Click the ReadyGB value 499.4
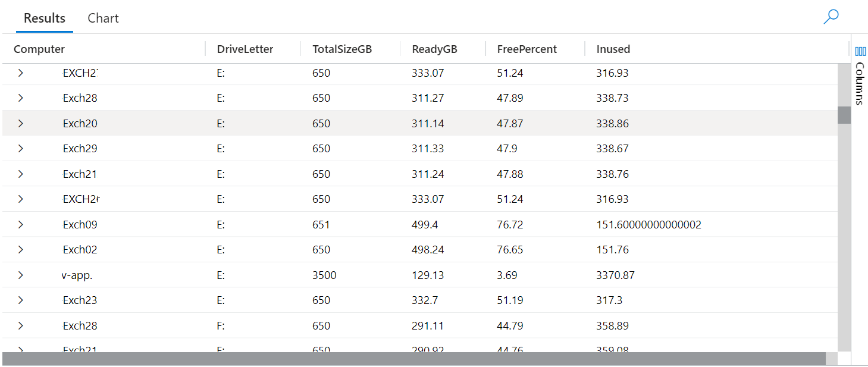Image resolution: width=868 pixels, height=367 pixels. click(x=425, y=225)
